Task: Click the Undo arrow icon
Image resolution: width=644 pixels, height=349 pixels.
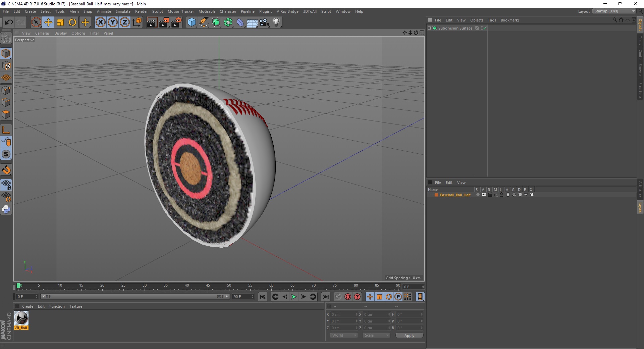Action: click(9, 22)
